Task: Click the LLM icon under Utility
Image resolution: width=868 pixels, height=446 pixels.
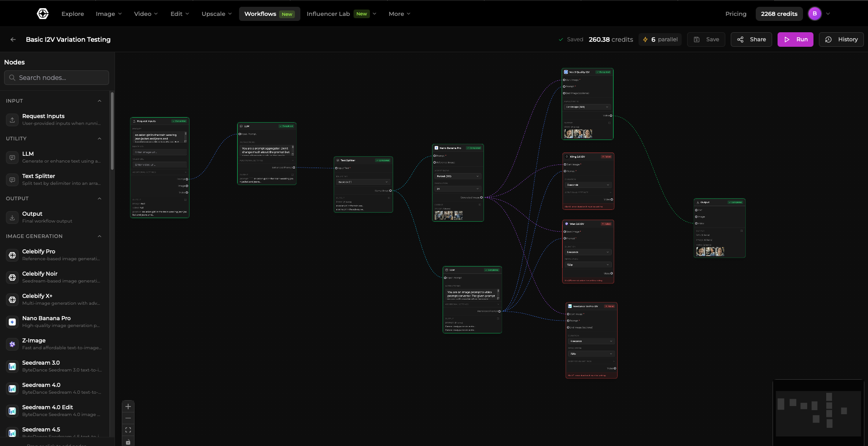Action: pyautogui.click(x=12, y=157)
